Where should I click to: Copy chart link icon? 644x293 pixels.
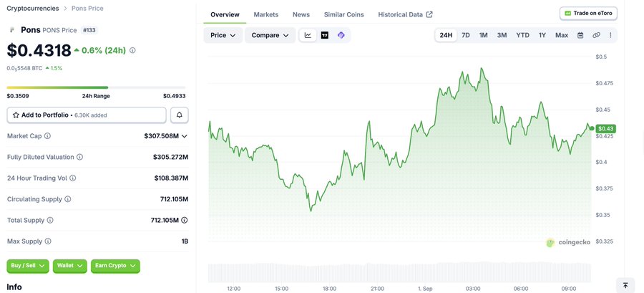point(596,35)
